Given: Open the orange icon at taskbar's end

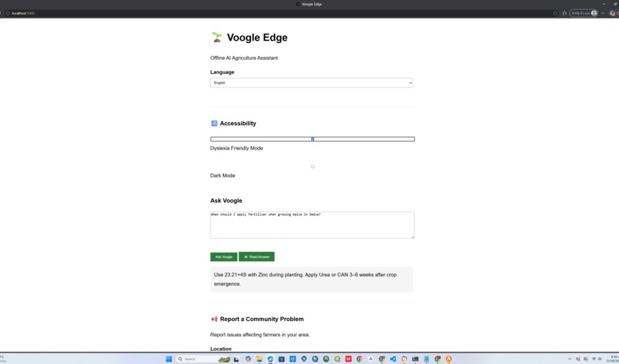Looking at the screenshot, I should click(449, 359).
